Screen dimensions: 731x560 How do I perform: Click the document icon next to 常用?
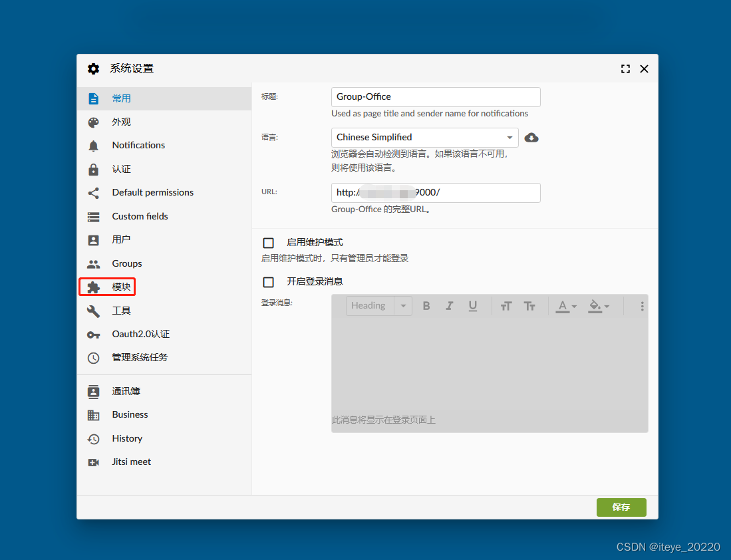[93, 98]
